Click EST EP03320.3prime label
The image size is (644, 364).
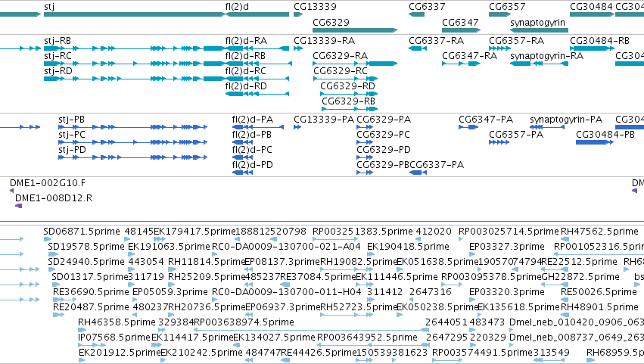[x=507, y=293]
